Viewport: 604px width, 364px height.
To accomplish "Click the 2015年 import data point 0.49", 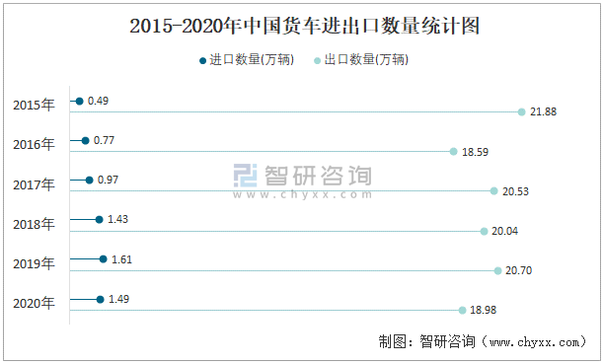I will tap(79, 102).
